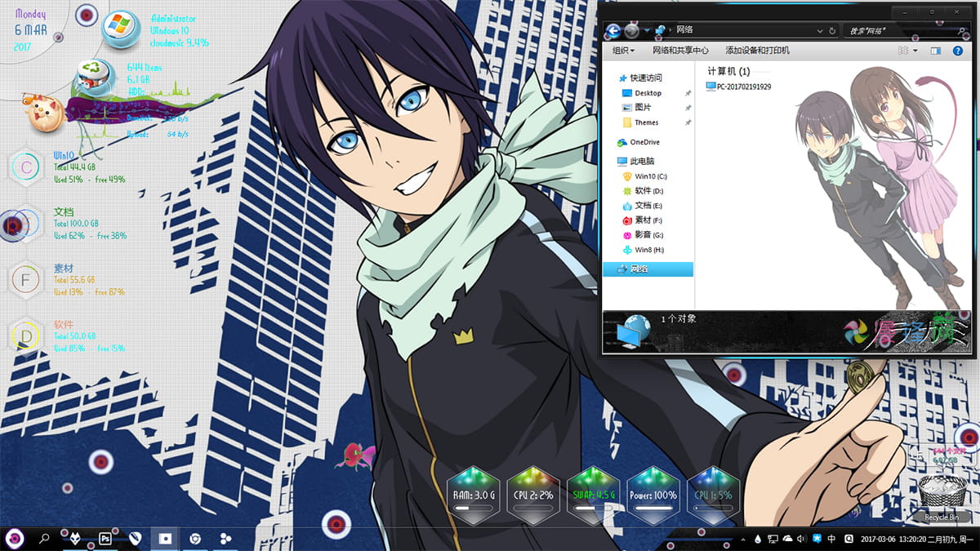Click the Back arrow in Explorer
Image resolution: width=980 pixels, height=551 pixels.
(612, 30)
